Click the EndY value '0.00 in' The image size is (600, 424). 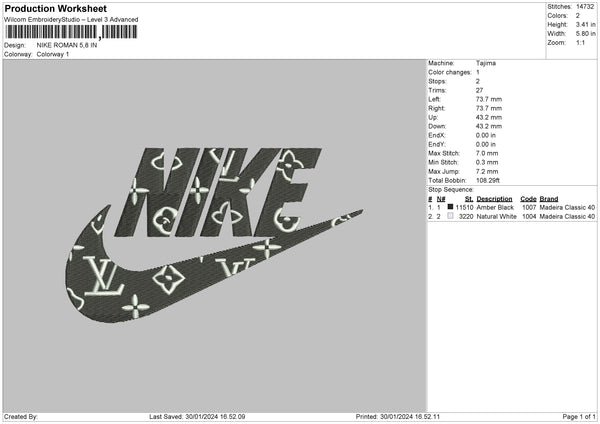(486, 144)
